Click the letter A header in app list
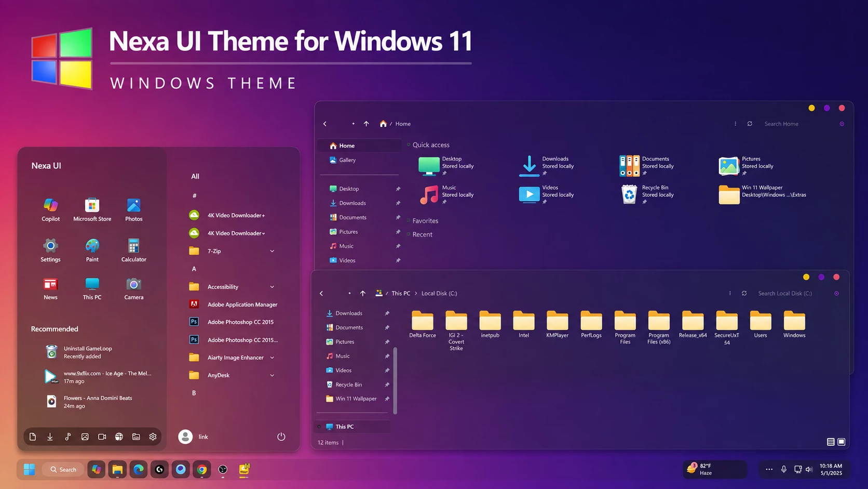This screenshot has height=489, width=868. tap(194, 269)
